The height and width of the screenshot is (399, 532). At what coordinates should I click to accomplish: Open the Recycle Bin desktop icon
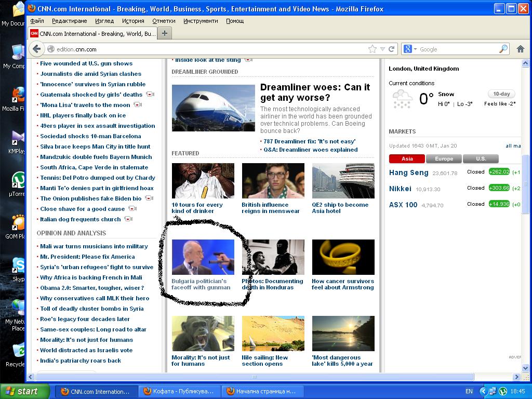[x=17, y=355]
